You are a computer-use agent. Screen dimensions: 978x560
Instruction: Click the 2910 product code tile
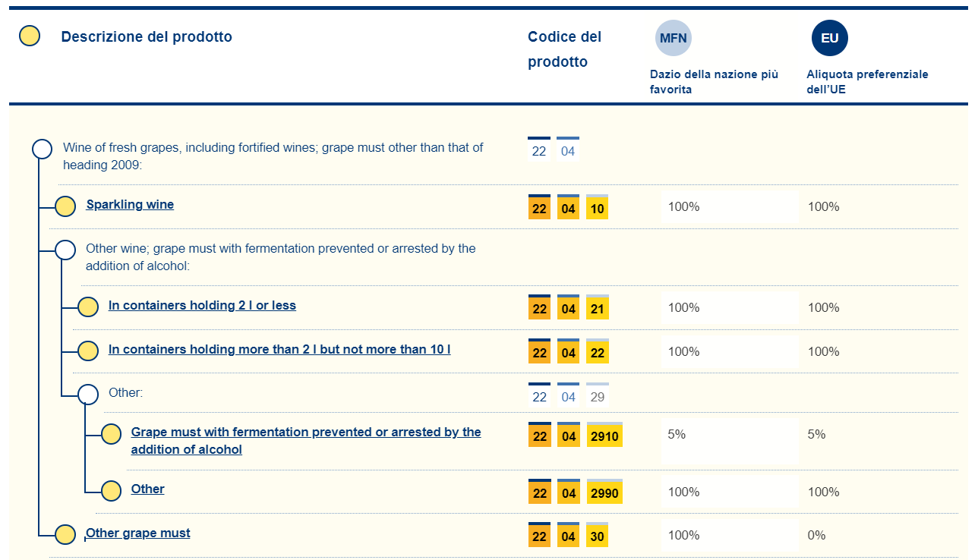click(x=604, y=436)
